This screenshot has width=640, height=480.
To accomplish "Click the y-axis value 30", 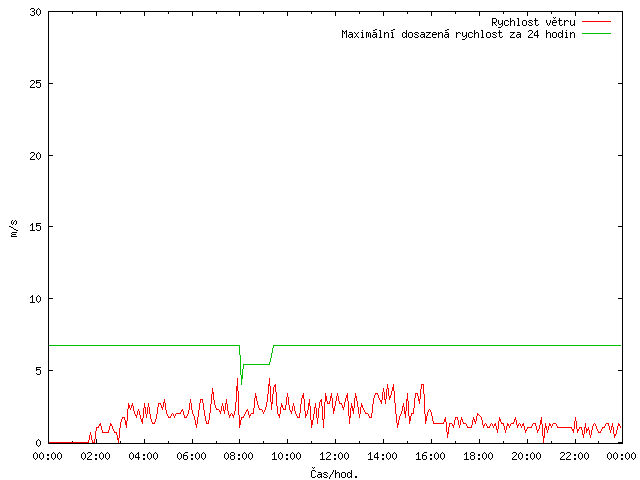I will (36, 12).
